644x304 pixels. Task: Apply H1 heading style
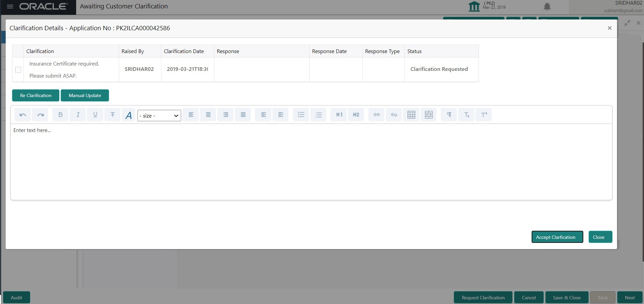(339, 115)
